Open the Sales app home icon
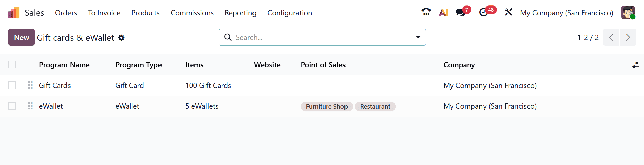Viewport: 644px width, 165px height. click(x=13, y=13)
